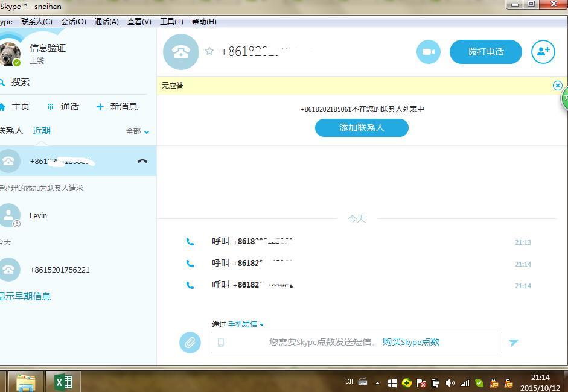568x392 pixels.
Task: Open the Excel icon in taskbar
Action: (x=63, y=382)
